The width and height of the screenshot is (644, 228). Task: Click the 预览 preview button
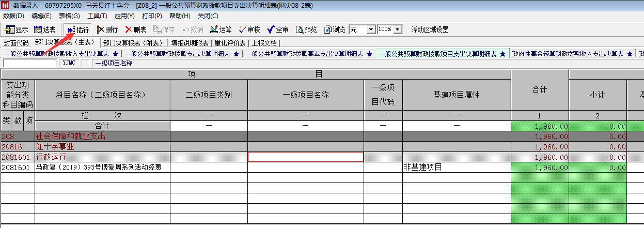(306, 29)
